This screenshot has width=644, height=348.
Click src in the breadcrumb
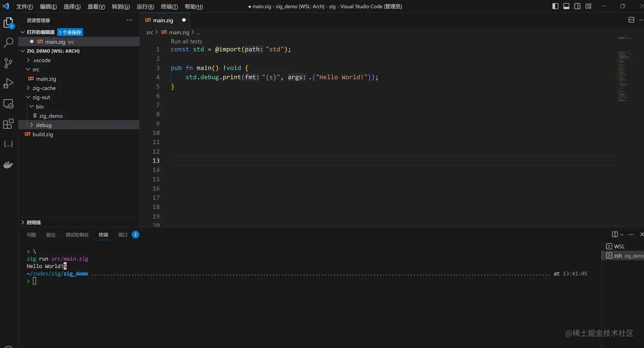(x=149, y=32)
